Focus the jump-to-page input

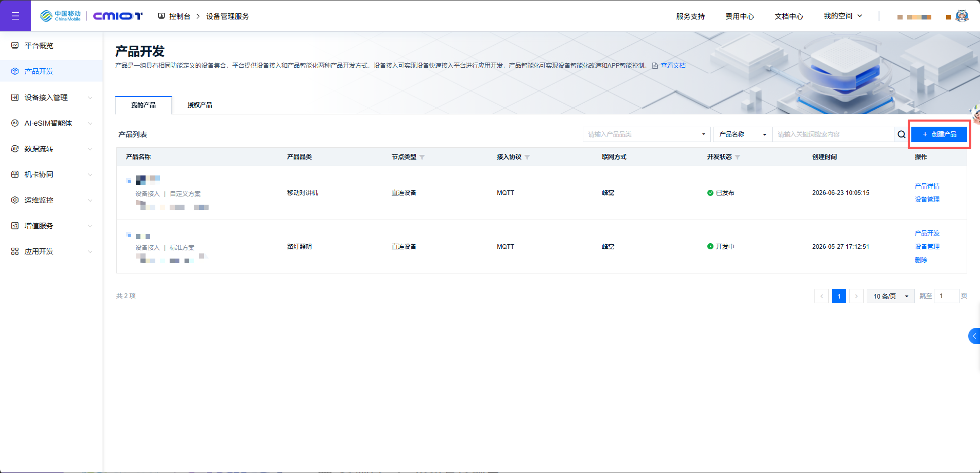pyautogui.click(x=946, y=296)
